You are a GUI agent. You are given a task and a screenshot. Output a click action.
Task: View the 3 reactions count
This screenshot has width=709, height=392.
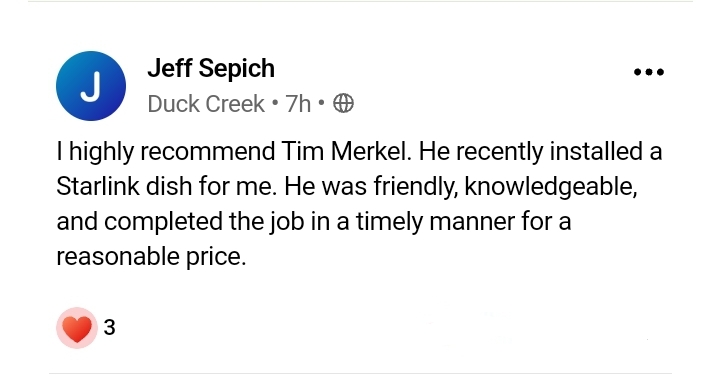click(x=109, y=327)
